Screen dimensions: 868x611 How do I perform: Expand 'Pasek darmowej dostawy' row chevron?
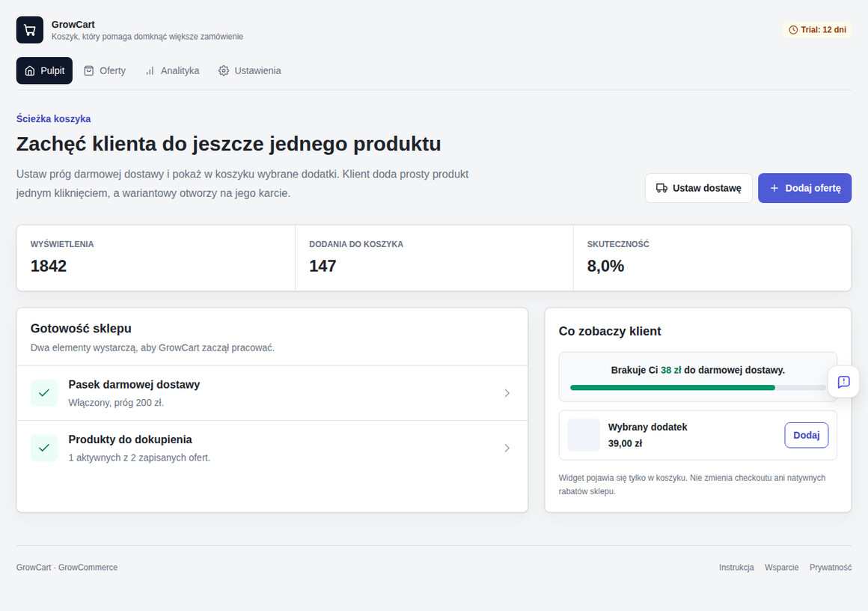point(507,393)
